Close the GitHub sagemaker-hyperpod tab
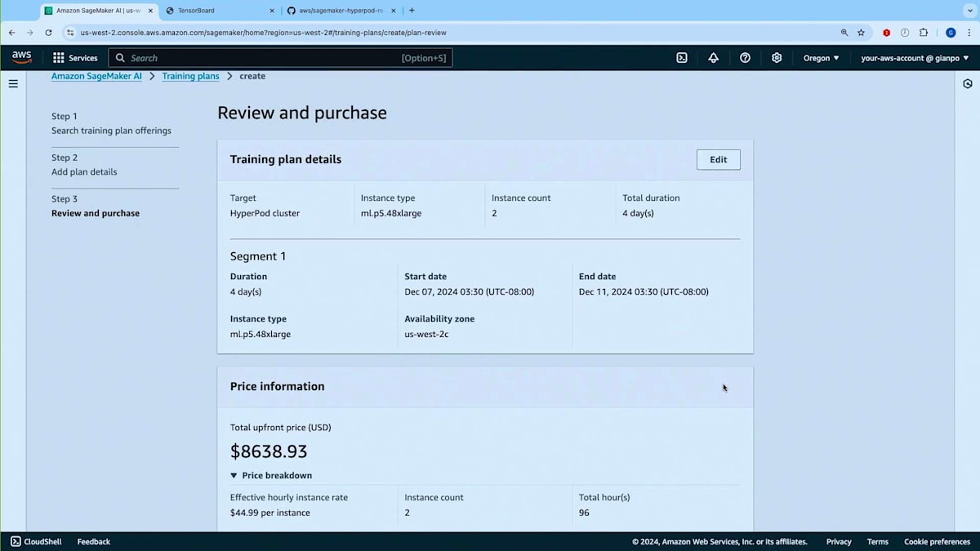 coord(394,11)
